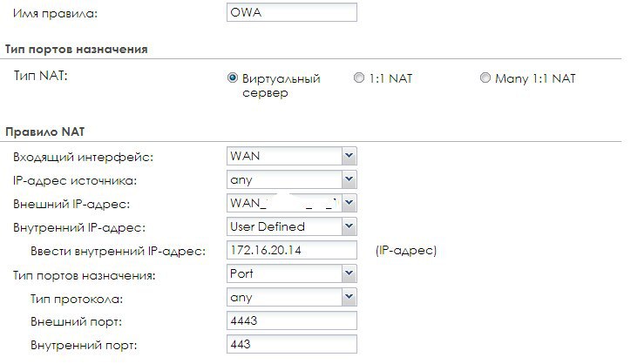Expand the IP-адрес источника dropdown
Screen dimensions: 631x364
(x=291, y=179)
